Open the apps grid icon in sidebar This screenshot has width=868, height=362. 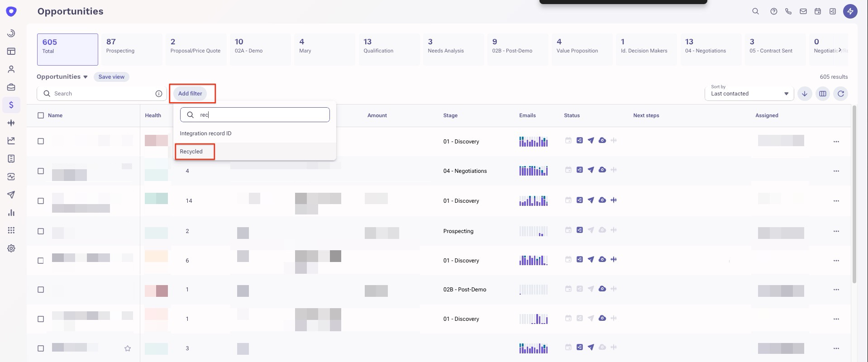tap(11, 230)
